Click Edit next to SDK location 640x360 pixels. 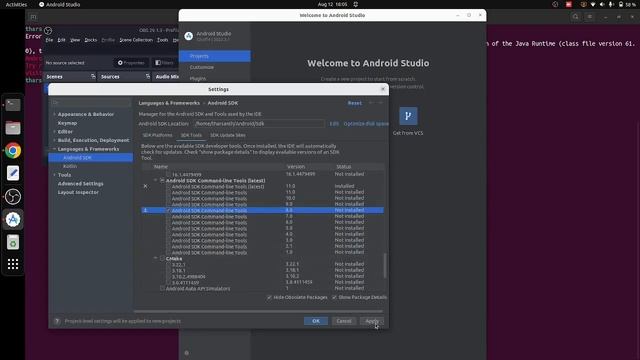(x=334, y=124)
